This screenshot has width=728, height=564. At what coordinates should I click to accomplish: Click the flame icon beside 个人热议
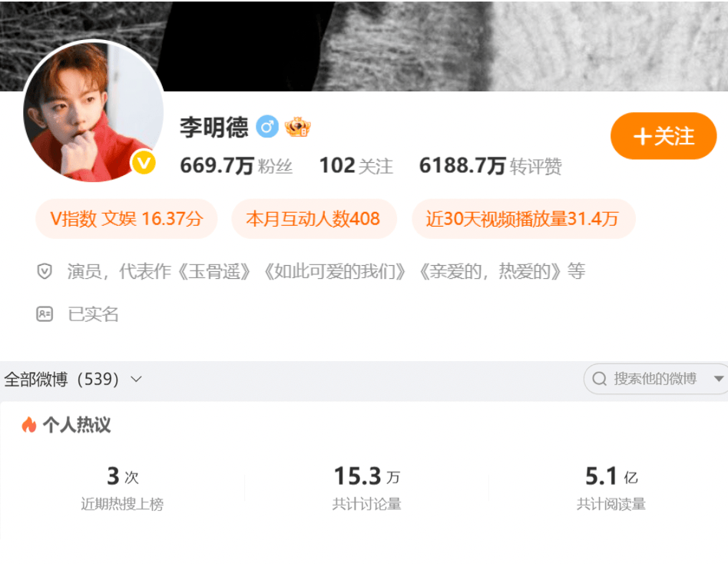pos(28,424)
